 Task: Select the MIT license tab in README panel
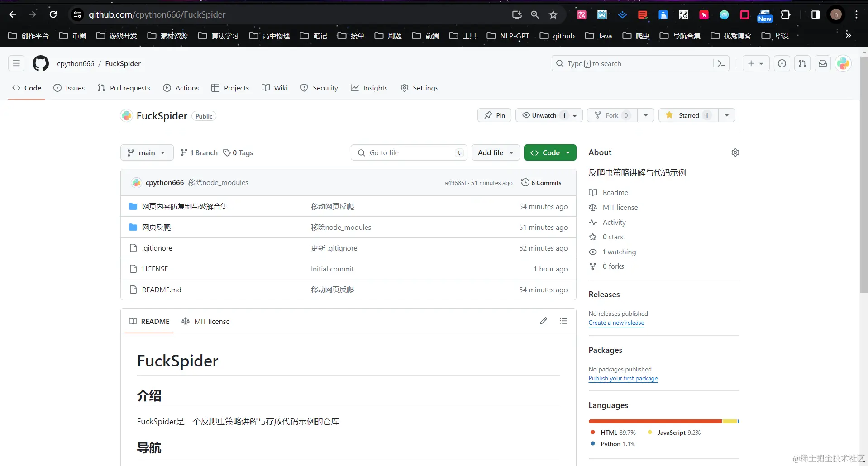(x=206, y=321)
